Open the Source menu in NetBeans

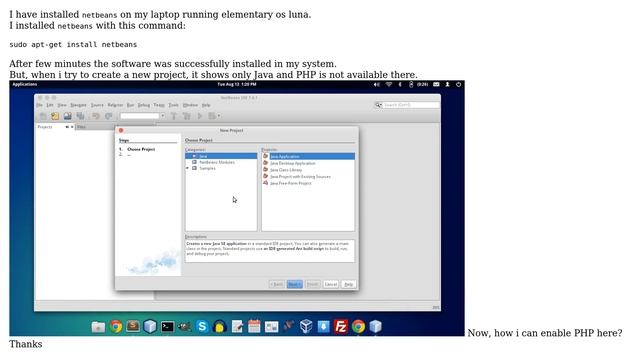coord(97,105)
